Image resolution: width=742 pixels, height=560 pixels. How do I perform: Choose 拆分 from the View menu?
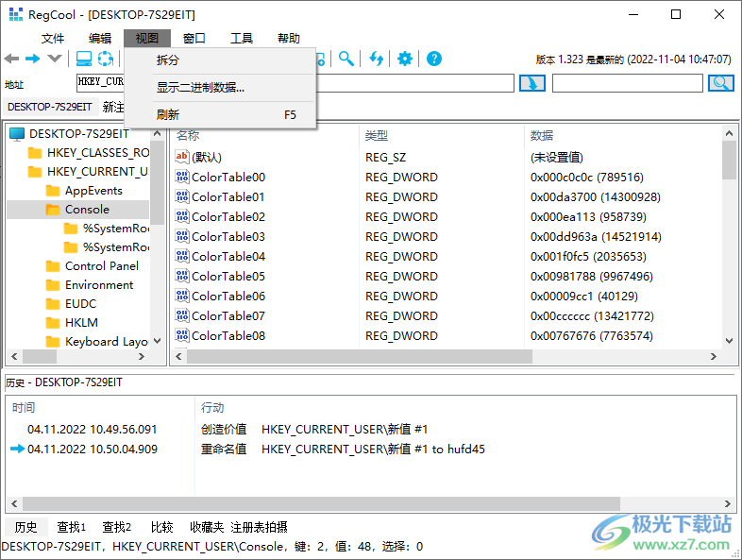pos(220,60)
